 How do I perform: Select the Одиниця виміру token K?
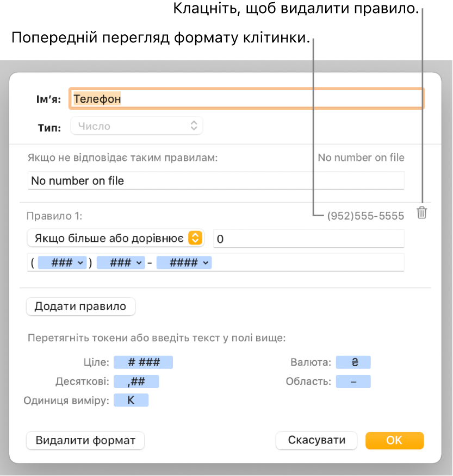pyautogui.click(x=131, y=400)
